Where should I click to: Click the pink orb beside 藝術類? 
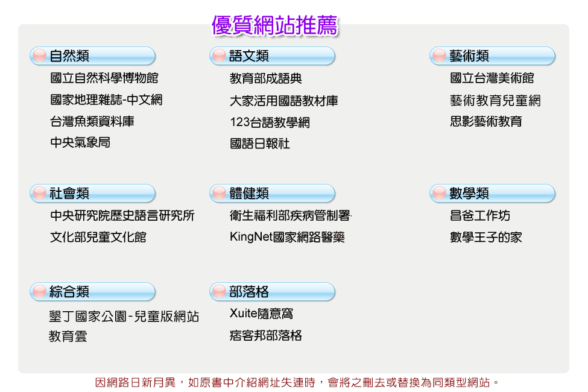tap(439, 56)
